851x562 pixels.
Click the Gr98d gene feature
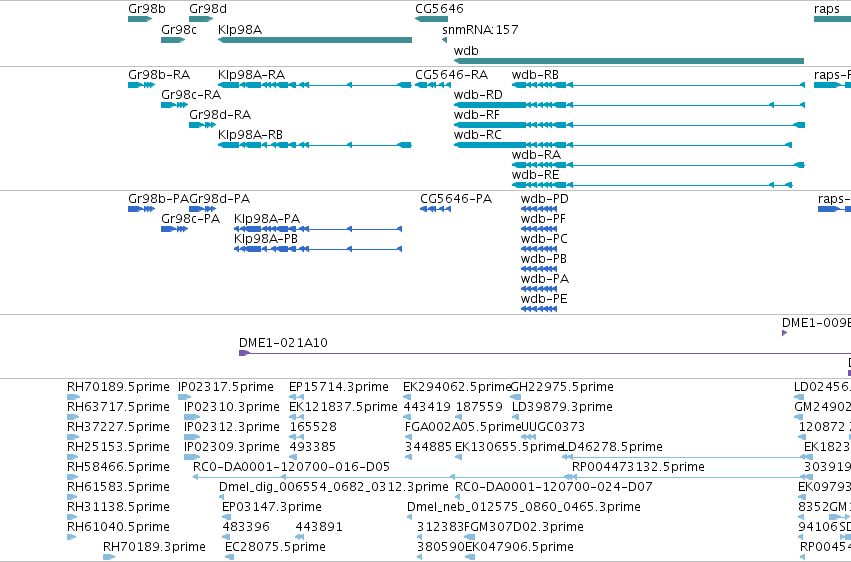click(201, 20)
